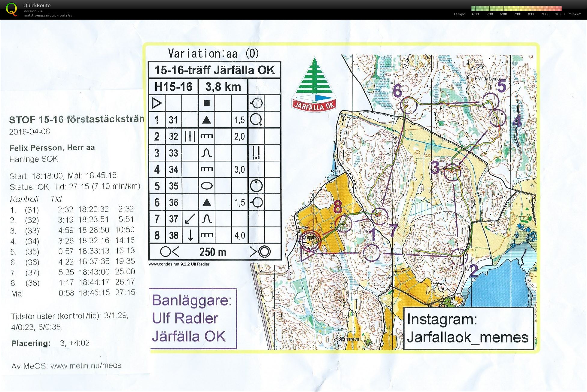Click boulder triangle symbol in row 1
Image resolution: width=587 pixels, height=392 pixels.
(x=206, y=120)
